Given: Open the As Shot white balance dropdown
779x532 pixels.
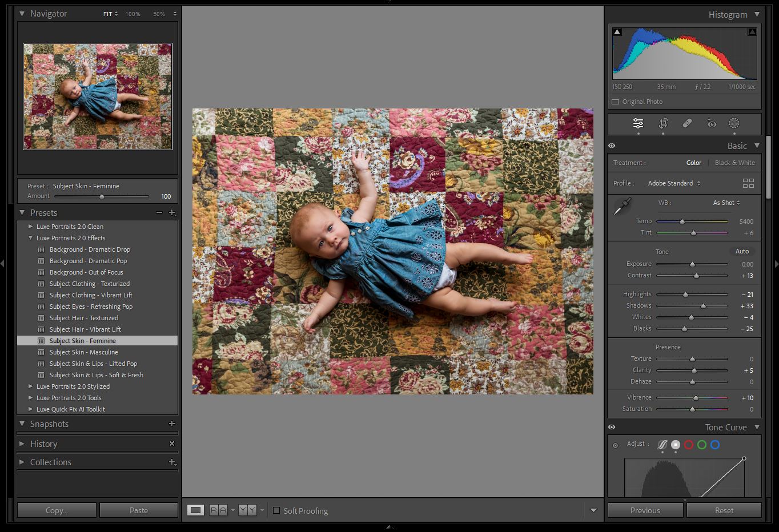Looking at the screenshot, I should click(x=725, y=202).
